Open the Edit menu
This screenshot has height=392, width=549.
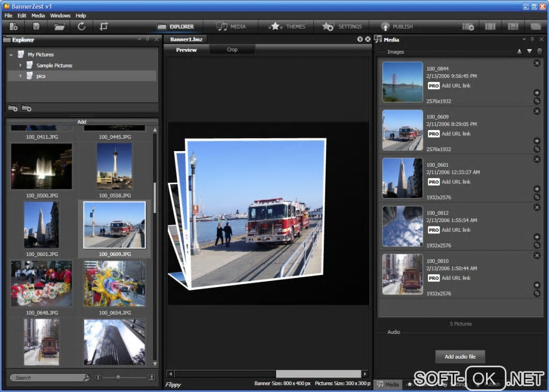pos(22,16)
